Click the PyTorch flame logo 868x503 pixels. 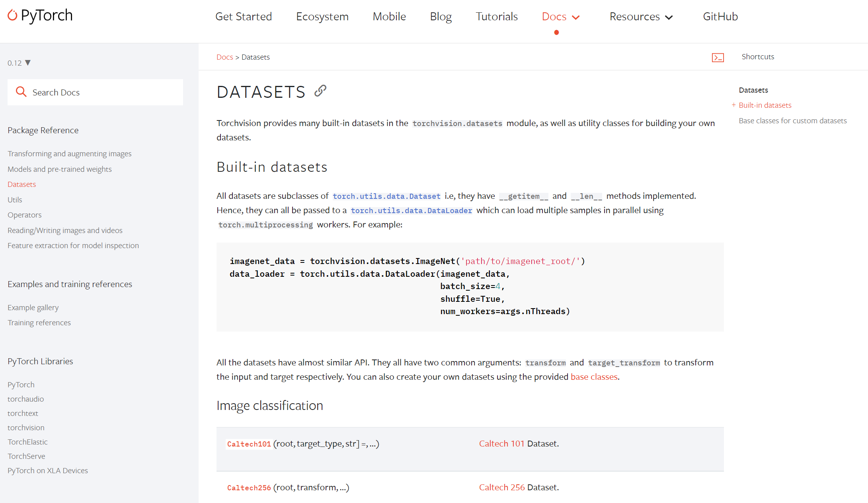click(12, 15)
